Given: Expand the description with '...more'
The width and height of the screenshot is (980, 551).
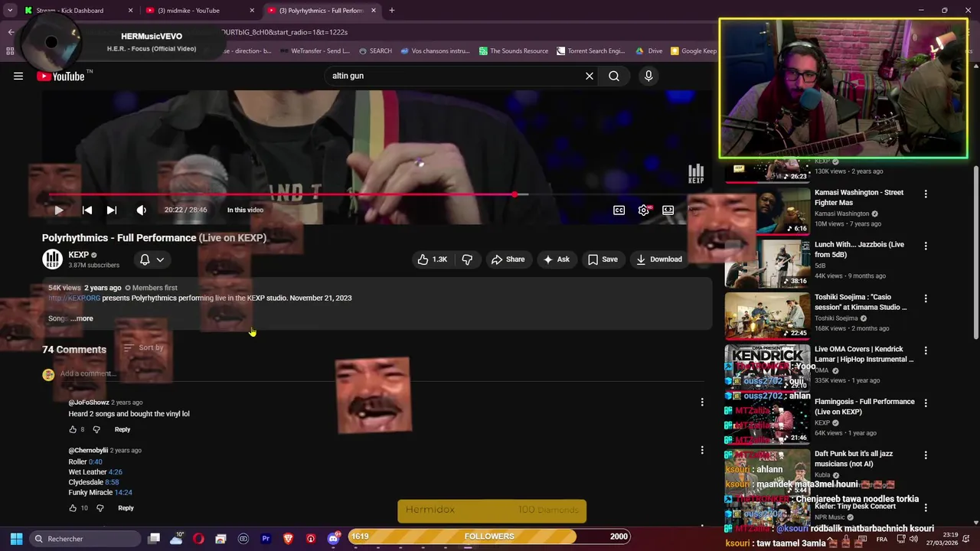Looking at the screenshot, I should 81,318.
